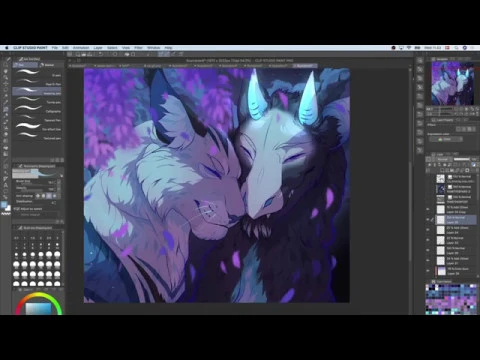Click the foreground main color swatch

(4, 205)
